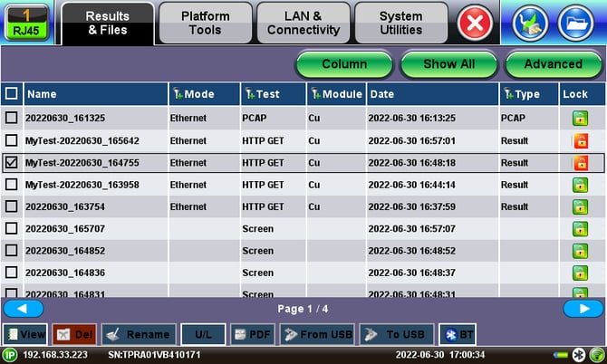Click the battery indicator in status bar
The width and height of the screenshot is (607, 364).
(560, 355)
